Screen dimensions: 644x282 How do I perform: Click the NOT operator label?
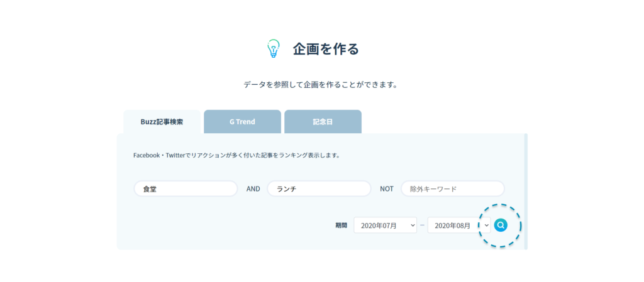pyautogui.click(x=387, y=189)
